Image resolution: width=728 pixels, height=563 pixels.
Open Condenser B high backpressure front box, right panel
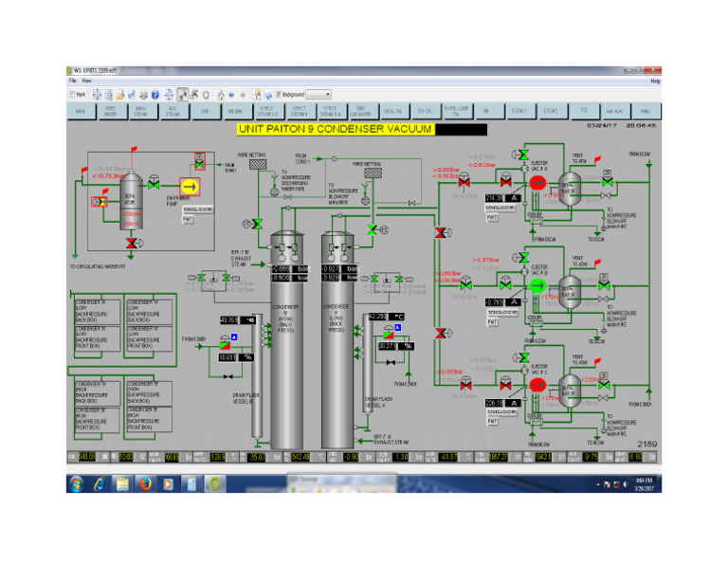pos(149,420)
